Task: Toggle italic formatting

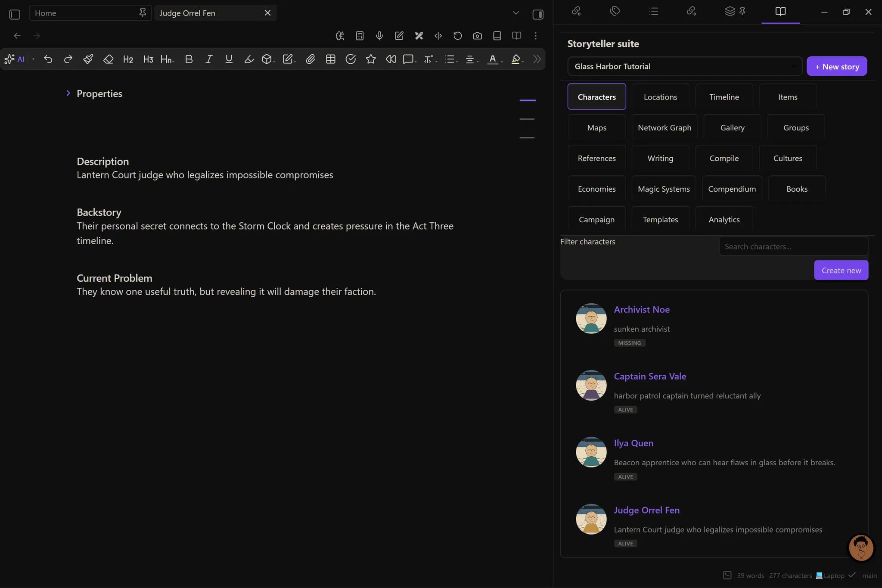Action: (x=209, y=59)
